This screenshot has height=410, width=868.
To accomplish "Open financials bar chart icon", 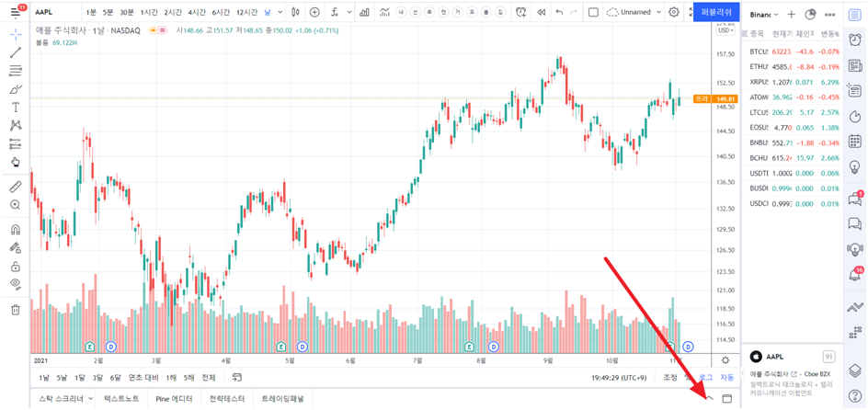I will (x=365, y=12).
